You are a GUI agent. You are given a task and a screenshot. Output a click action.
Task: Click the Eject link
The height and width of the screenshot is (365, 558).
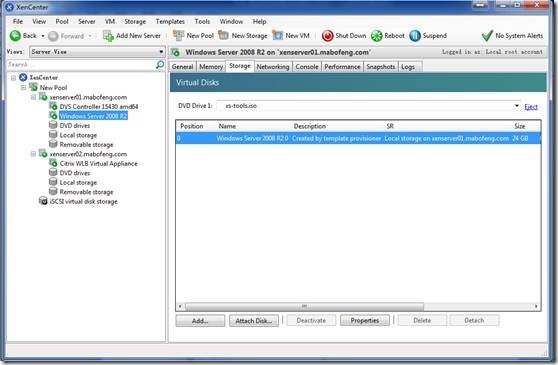(531, 107)
